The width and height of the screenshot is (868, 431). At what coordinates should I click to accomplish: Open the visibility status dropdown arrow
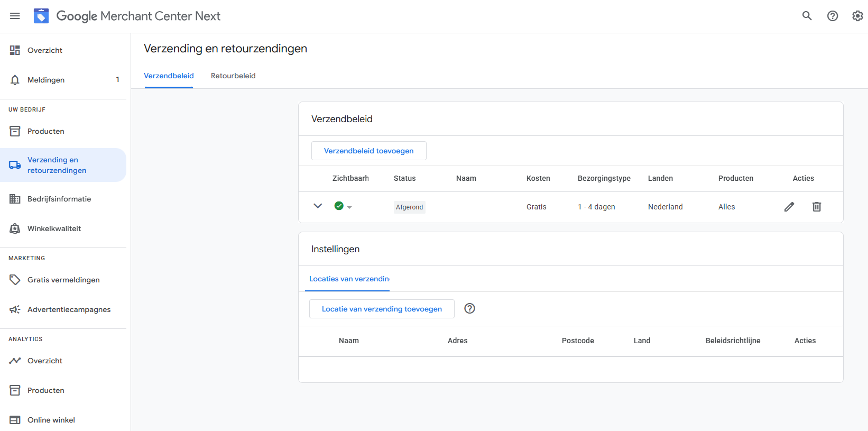point(349,207)
